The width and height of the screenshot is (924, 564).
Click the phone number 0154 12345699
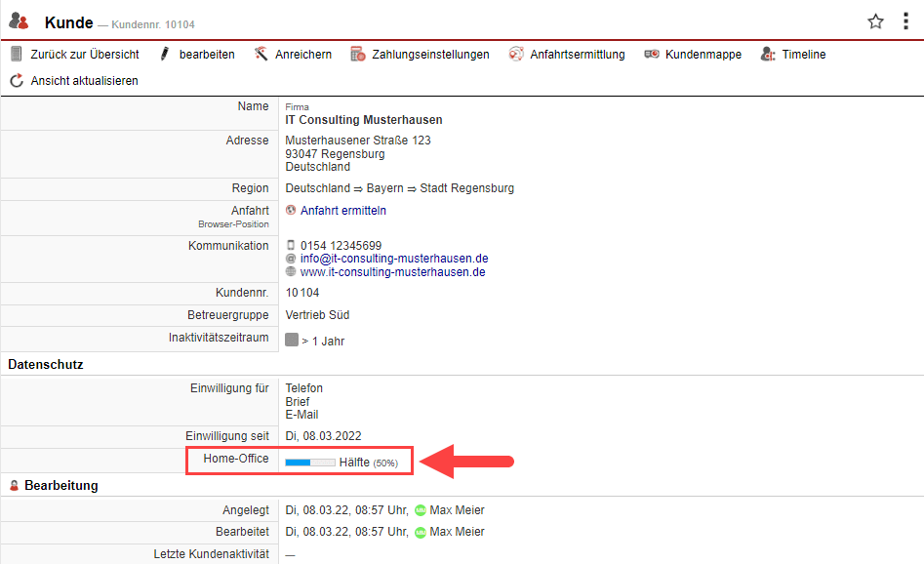(341, 246)
